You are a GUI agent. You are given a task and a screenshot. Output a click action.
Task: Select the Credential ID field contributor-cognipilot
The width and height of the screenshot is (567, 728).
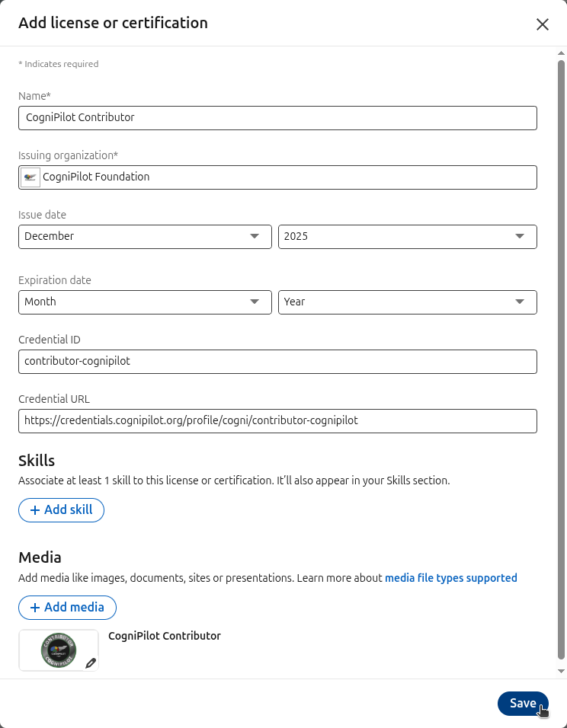277,362
